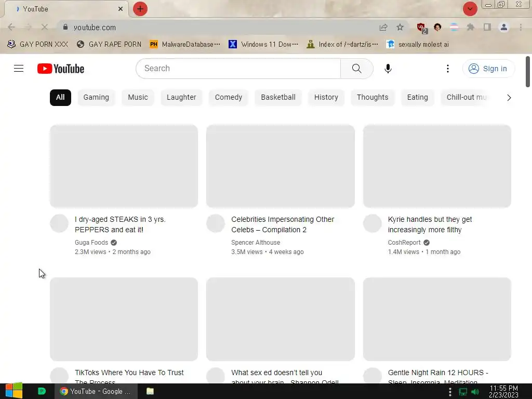Open the CoshReport channel link
532x399 pixels.
click(x=404, y=243)
